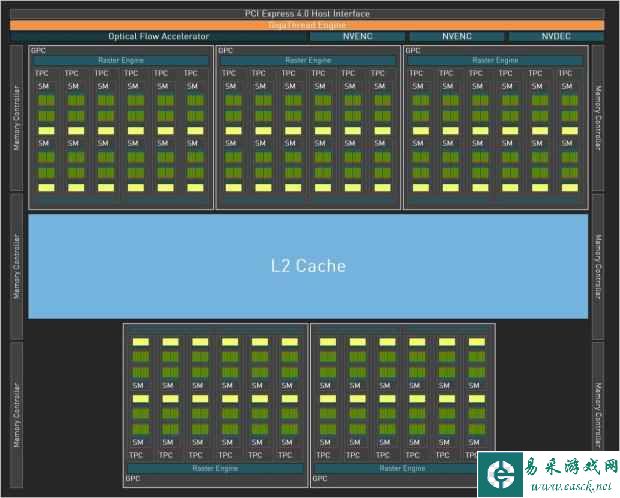Click the PCI Express 4.0 Host Interface bar
Screen dimensions: 620x498
[x=307, y=13]
